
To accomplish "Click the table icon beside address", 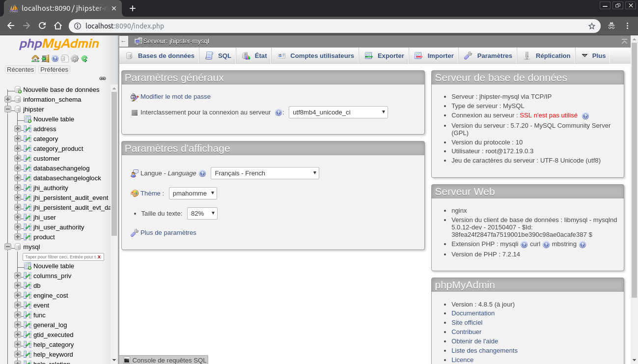I will point(28,129).
